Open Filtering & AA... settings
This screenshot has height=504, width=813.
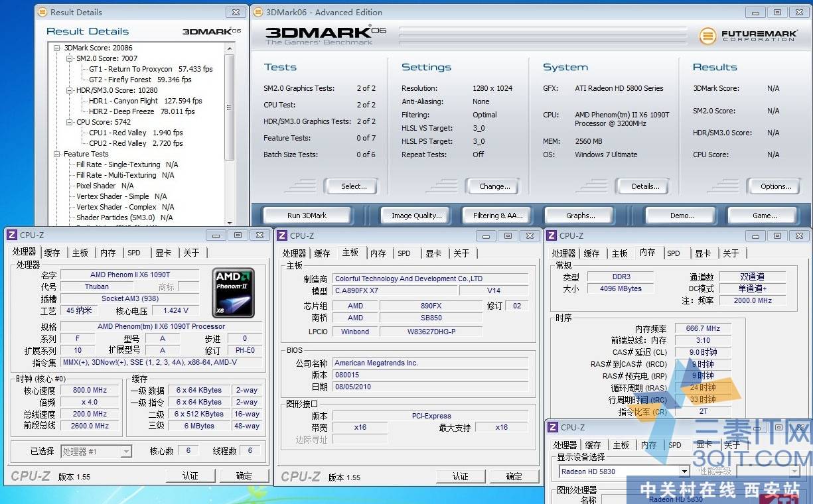(x=498, y=216)
